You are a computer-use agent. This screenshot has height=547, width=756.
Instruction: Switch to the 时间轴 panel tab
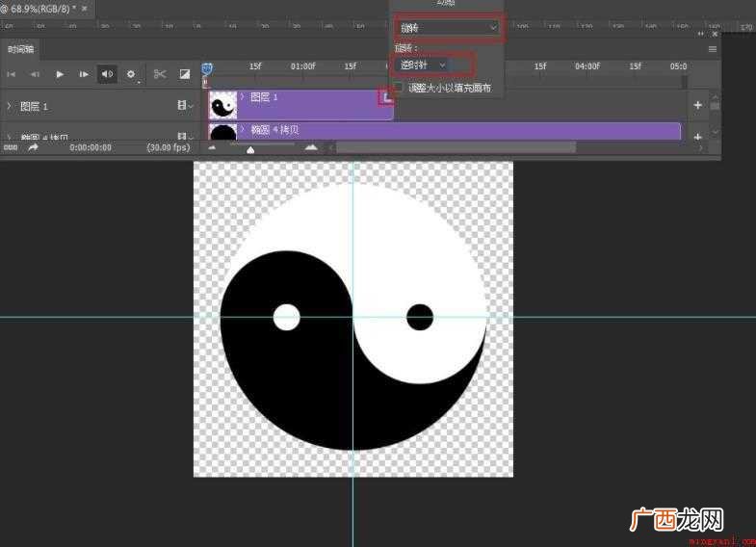[21, 49]
